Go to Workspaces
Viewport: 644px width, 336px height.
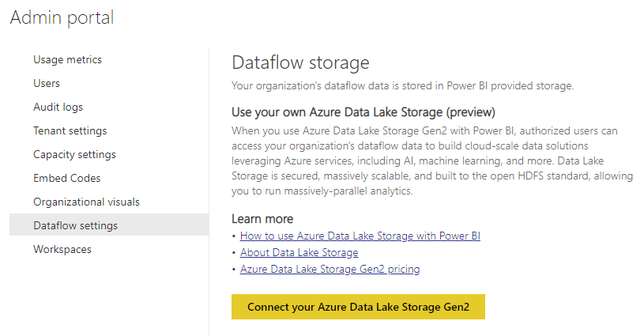(62, 250)
